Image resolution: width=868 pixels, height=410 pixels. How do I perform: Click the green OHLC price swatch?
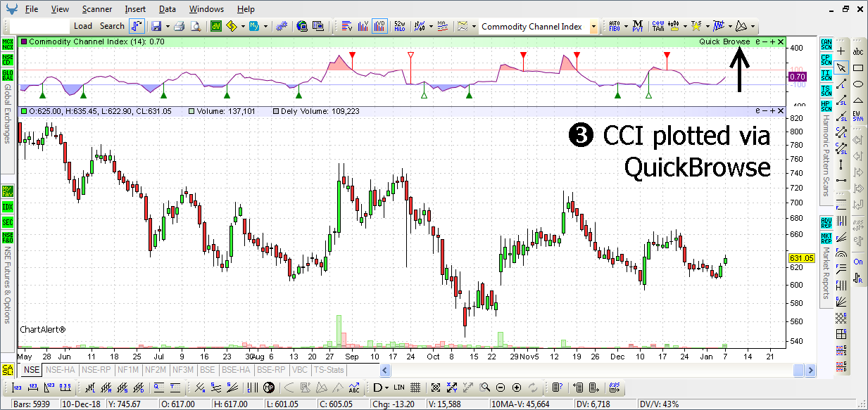tap(24, 111)
